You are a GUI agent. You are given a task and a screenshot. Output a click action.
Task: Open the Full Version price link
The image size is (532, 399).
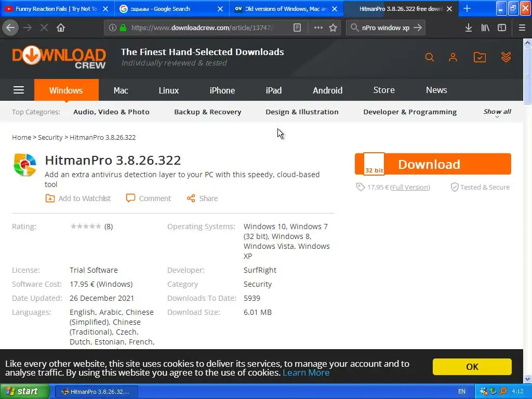(410, 187)
